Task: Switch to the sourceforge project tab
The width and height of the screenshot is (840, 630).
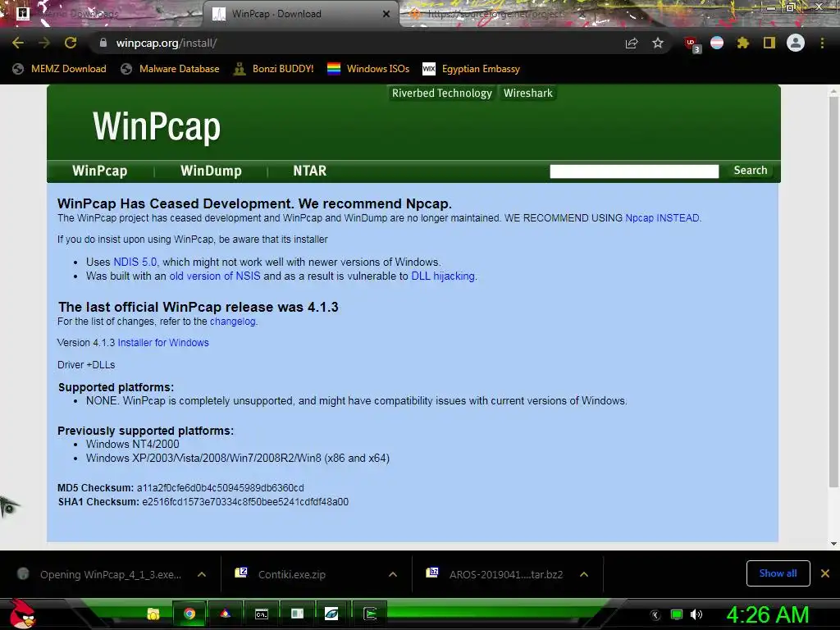Action: (x=493, y=14)
